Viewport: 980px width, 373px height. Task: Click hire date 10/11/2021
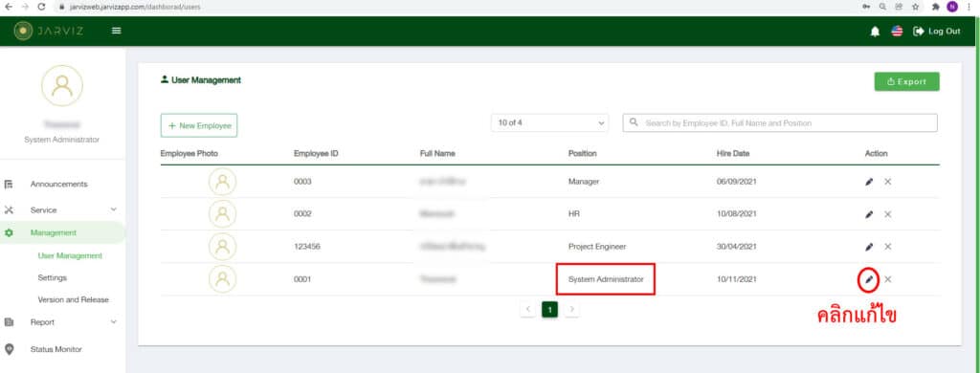[x=737, y=279]
